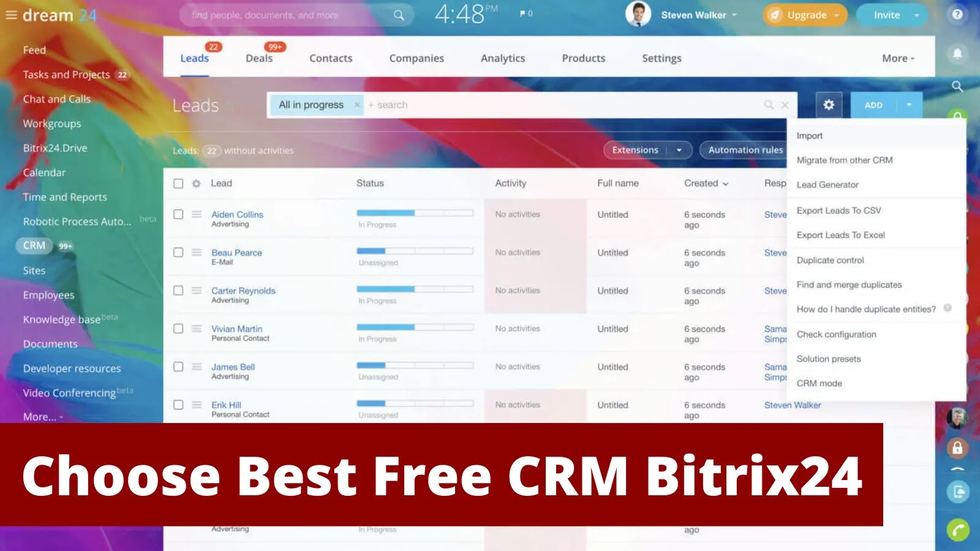The height and width of the screenshot is (551, 980).
Task: Open help for duplicate entities hint icon
Action: tap(948, 308)
